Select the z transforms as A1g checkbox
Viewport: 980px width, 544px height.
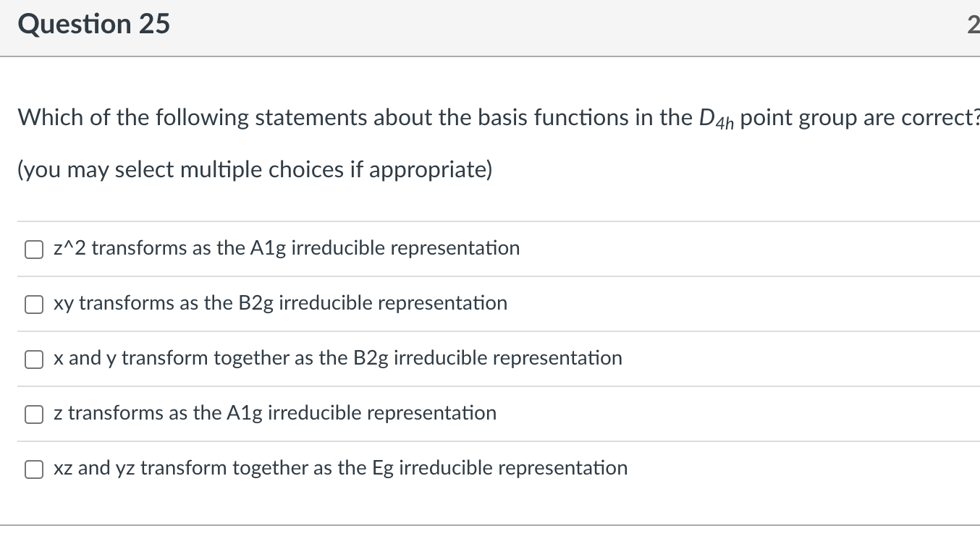pos(33,415)
